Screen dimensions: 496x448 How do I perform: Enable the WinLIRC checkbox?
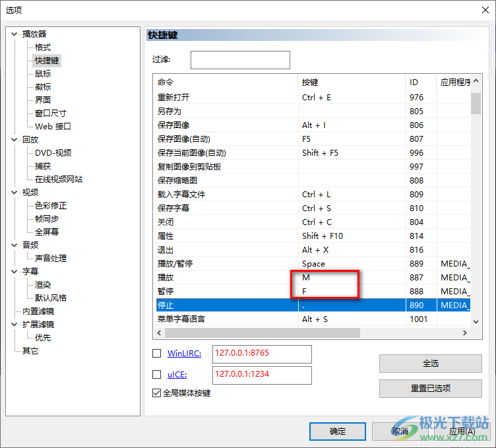157,354
